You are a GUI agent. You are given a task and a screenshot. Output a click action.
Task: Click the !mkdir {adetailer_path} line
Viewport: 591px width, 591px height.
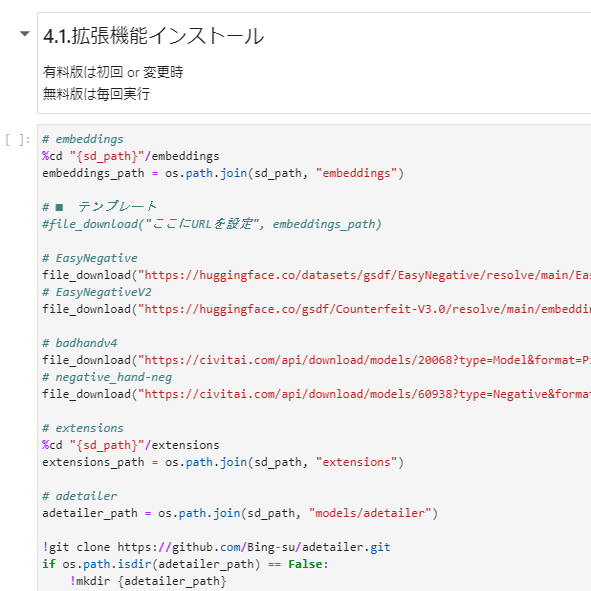(x=148, y=581)
